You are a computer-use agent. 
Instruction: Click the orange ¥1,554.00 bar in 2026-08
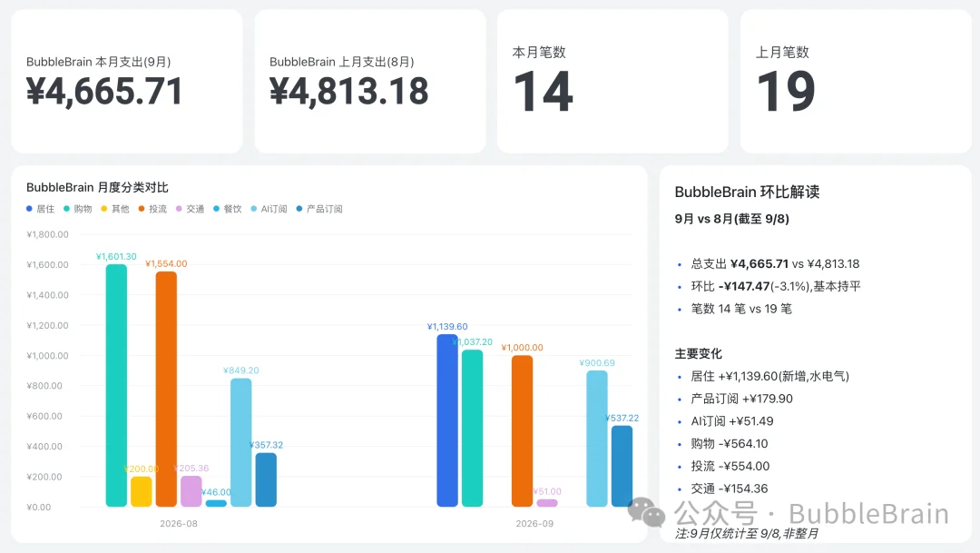point(166,390)
